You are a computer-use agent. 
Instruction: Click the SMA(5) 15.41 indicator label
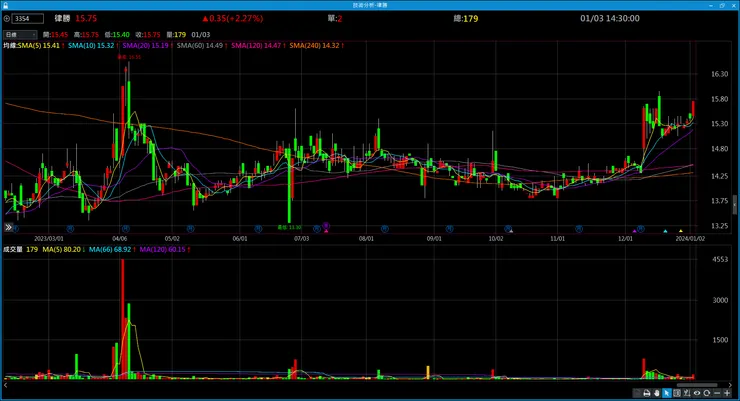click(x=39, y=46)
